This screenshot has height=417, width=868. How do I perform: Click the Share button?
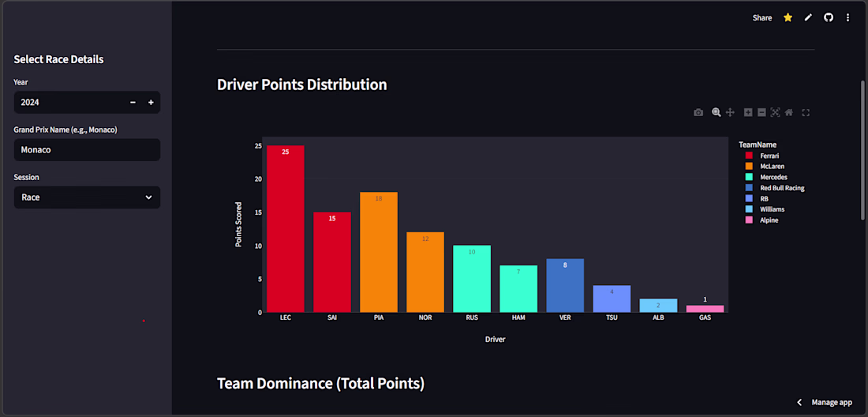click(x=761, y=17)
